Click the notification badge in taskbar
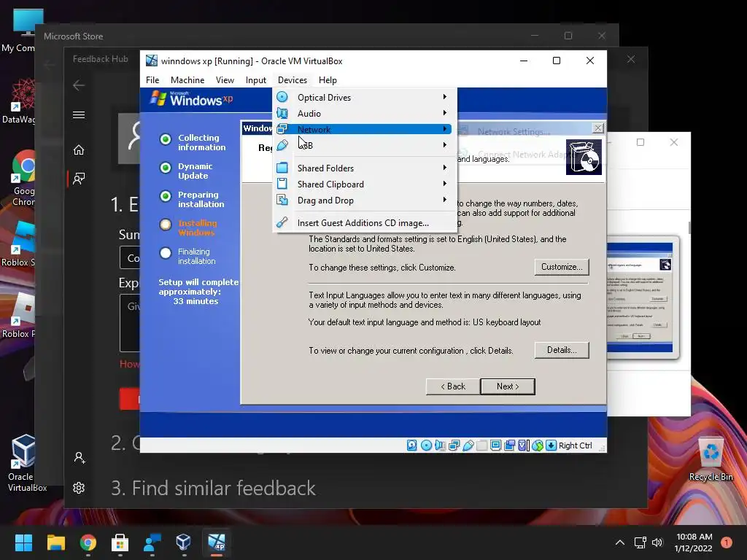 click(727, 542)
